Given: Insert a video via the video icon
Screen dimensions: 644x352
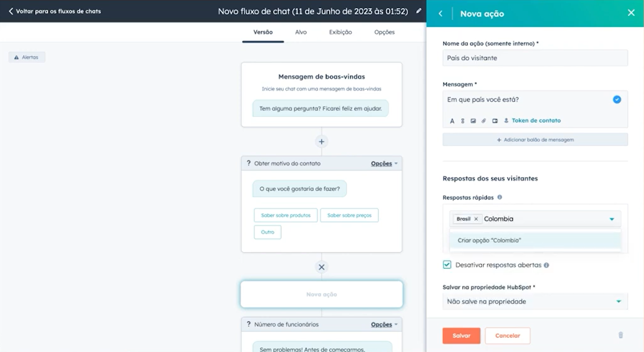Looking at the screenshot, I should click(x=495, y=120).
